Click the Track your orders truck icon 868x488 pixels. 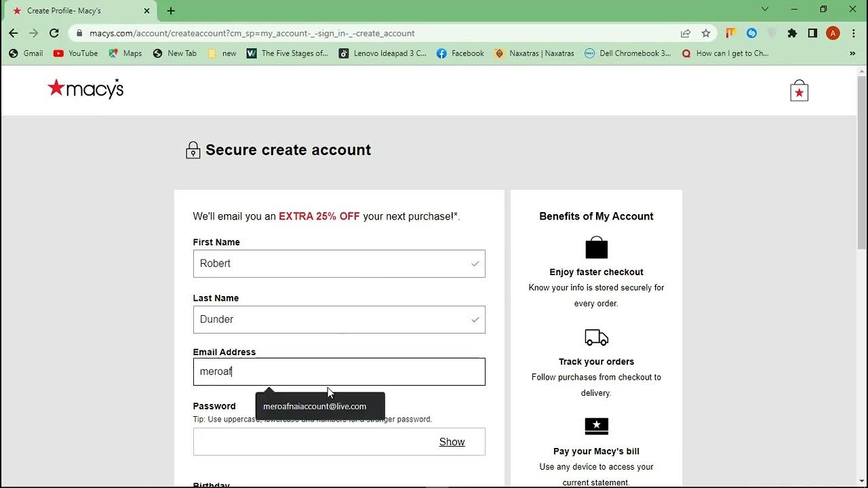pyautogui.click(x=597, y=337)
